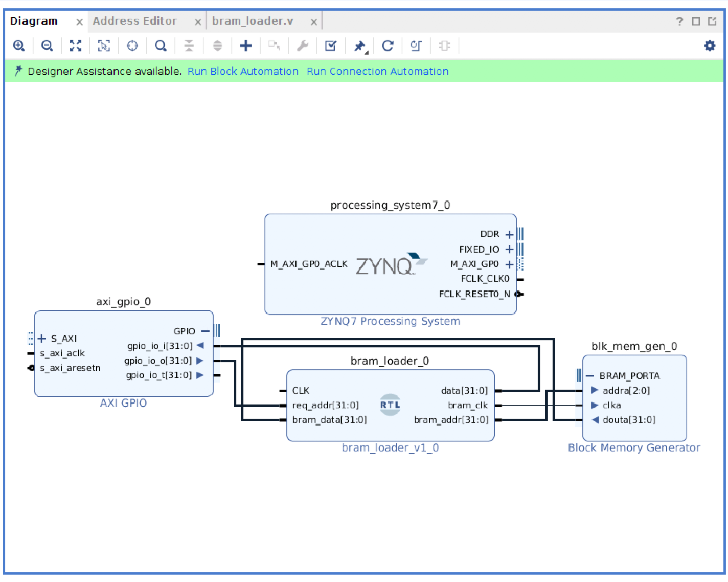The width and height of the screenshot is (728, 582).
Task: Click the bram_loader_v1_0 label
Action: tap(390, 447)
